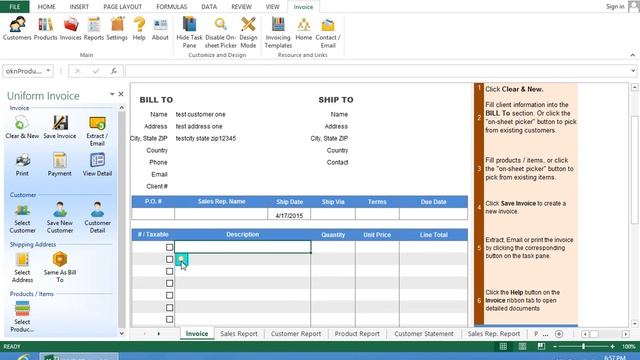The height and width of the screenshot is (360, 640).
Task: Switch to Page Layout view in status bar
Action: pyautogui.click(x=522, y=346)
